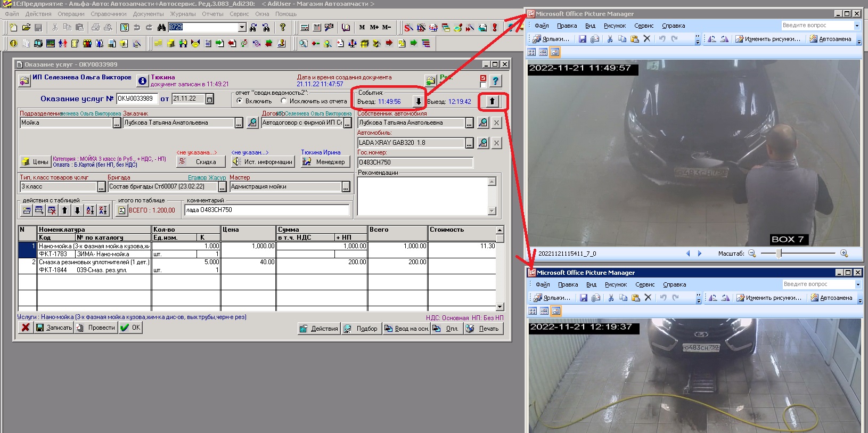Image resolution: width=868 pixels, height=433 pixels.
Task: Click the Скидка button
Action: (201, 162)
